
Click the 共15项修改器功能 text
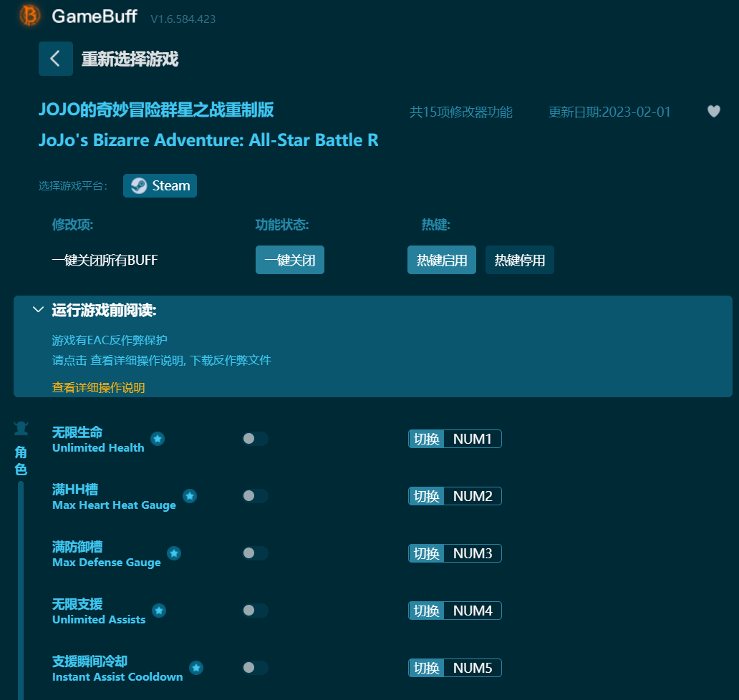tap(461, 112)
